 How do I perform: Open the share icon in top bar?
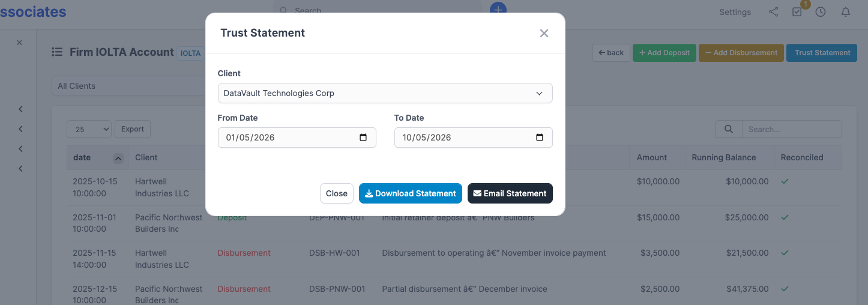pos(773,12)
